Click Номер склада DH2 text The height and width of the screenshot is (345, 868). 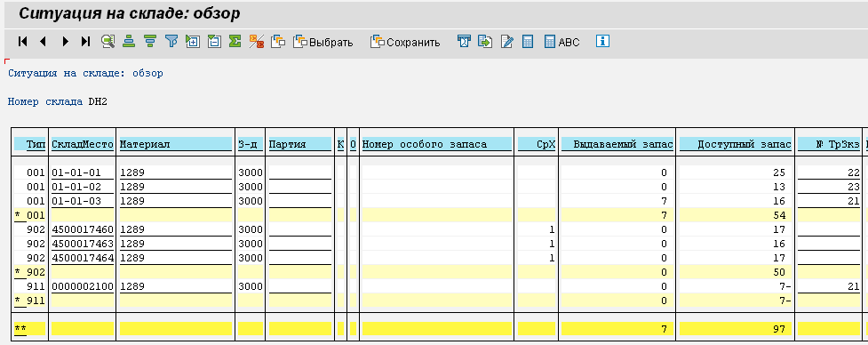[x=57, y=101]
